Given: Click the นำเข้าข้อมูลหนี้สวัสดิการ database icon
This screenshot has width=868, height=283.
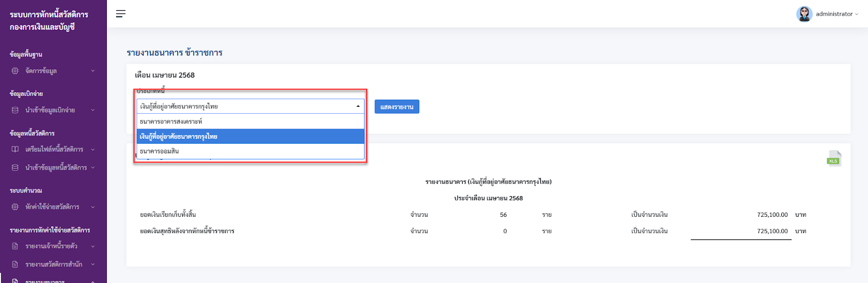Looking at the screenshot, I should click(x=15, y=168).
